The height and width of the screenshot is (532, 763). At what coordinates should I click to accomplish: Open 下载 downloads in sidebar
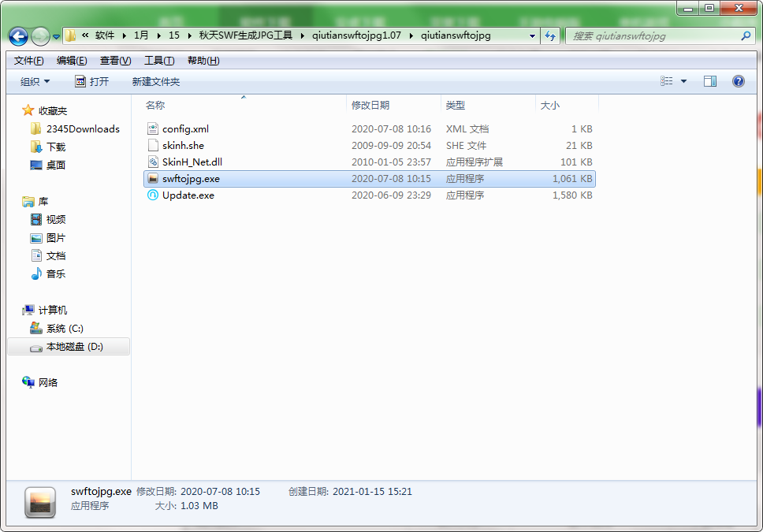point(47,147)
